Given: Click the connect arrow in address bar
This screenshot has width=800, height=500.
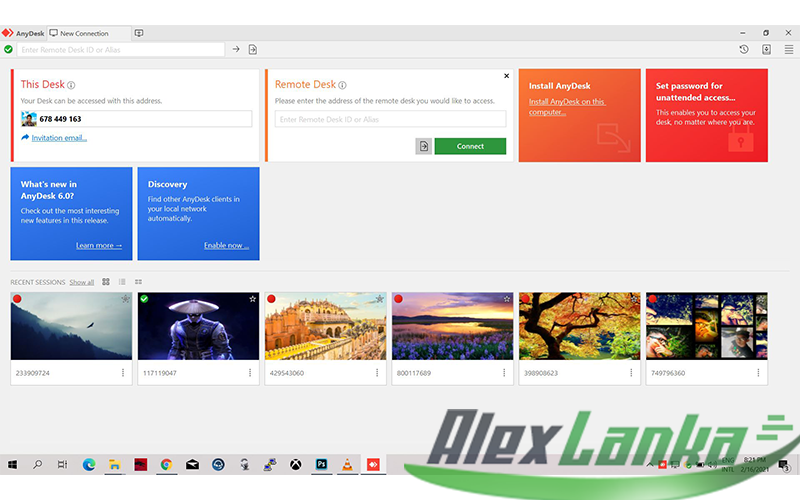Looking at the screenshot, I should pyautogui.click(x=236, y=49).
